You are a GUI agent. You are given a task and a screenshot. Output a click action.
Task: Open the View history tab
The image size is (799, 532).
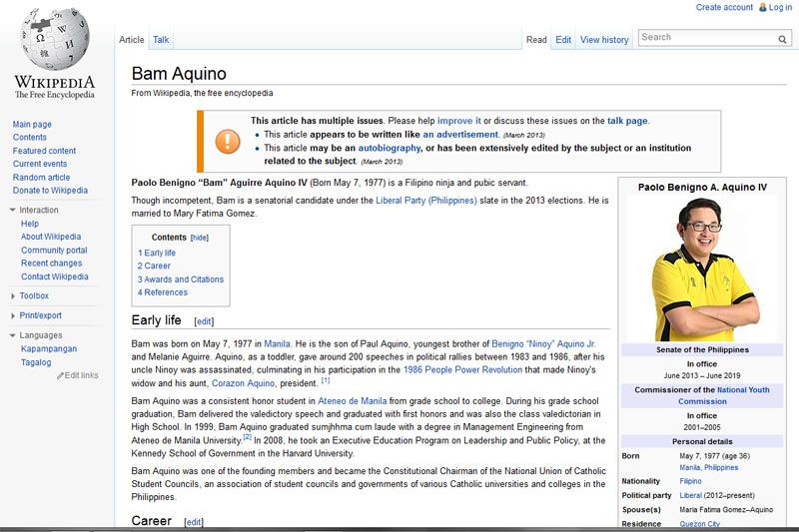point(604,40)
